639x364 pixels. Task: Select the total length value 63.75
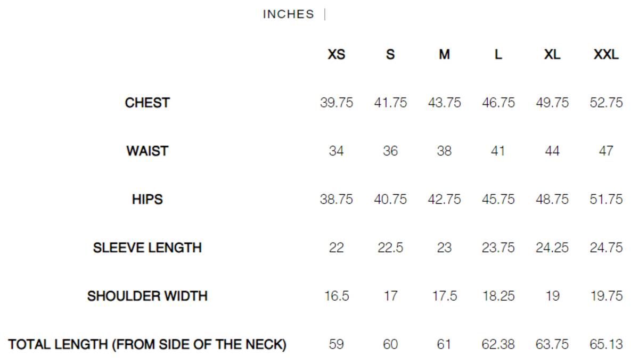coord(552,344)
